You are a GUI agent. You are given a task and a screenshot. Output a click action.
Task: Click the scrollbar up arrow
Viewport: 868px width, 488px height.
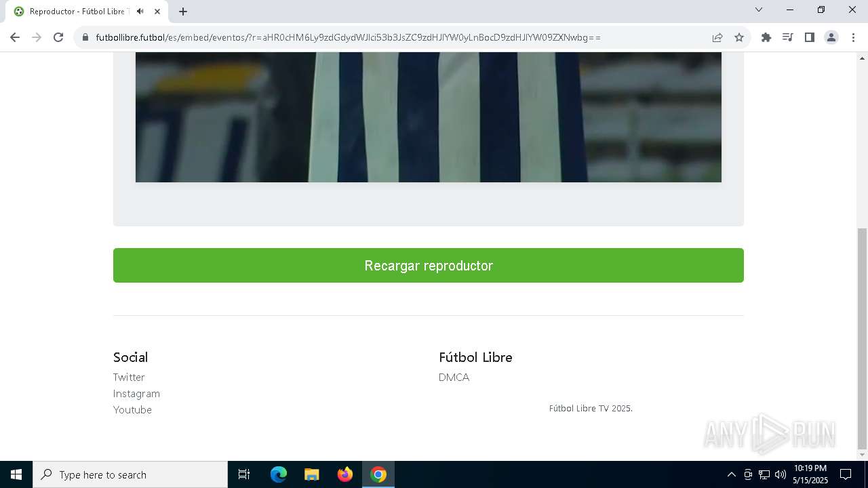(x=863, y=58)
